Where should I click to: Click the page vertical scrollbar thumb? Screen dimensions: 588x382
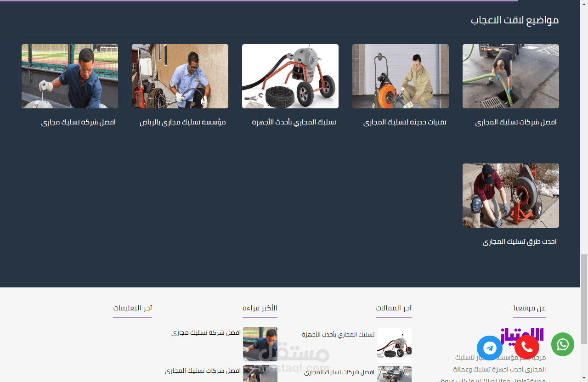coord(584,298)
